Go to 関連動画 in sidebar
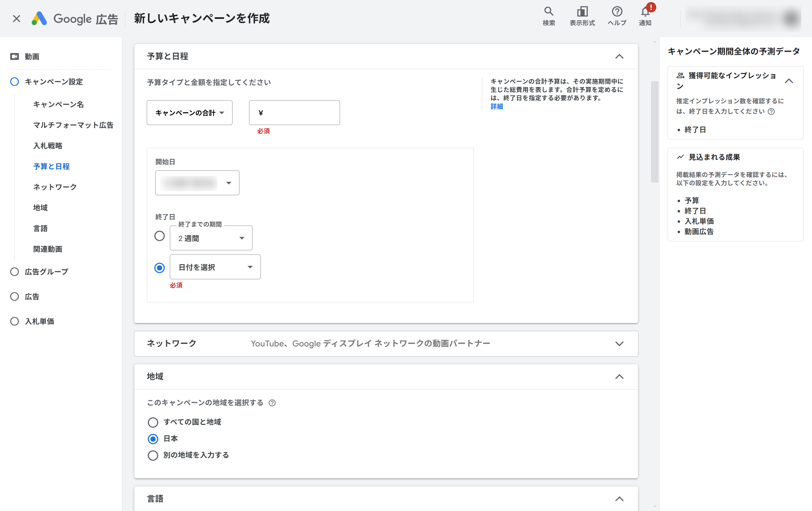812x511 pixels. (x=48, y=249)
